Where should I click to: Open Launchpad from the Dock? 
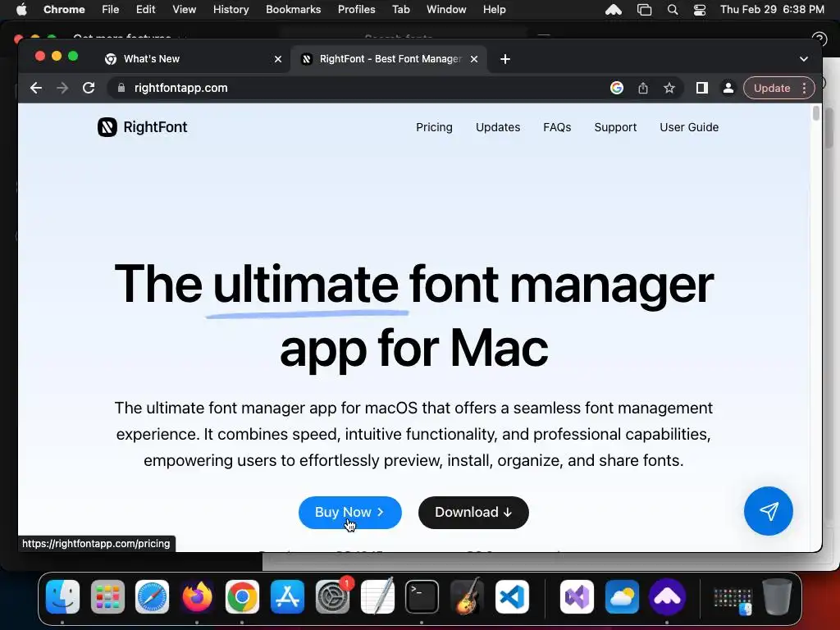pyautogui.click(x=107, y=597)
